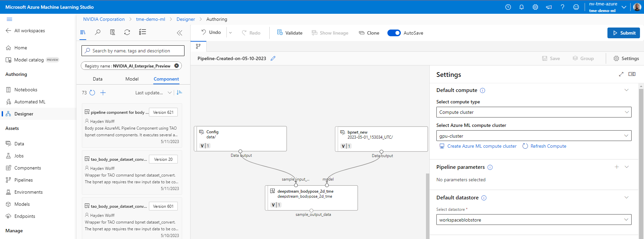The width and height of the screenshot is (644, 239).
Task: Add a pipeline parameter with plus
Action: pyautogui.click(x=616, y=167)
